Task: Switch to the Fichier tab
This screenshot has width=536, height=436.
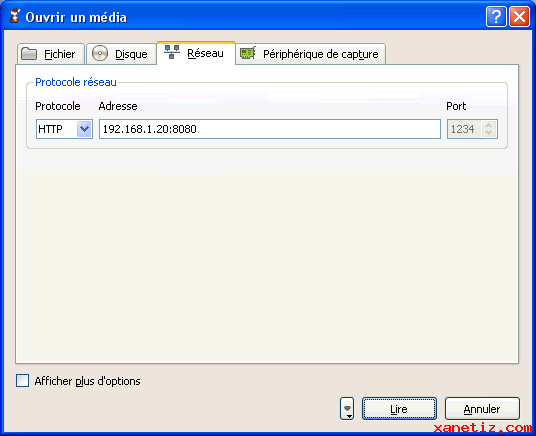Action: pyautogui.click(x=51, y=54)
